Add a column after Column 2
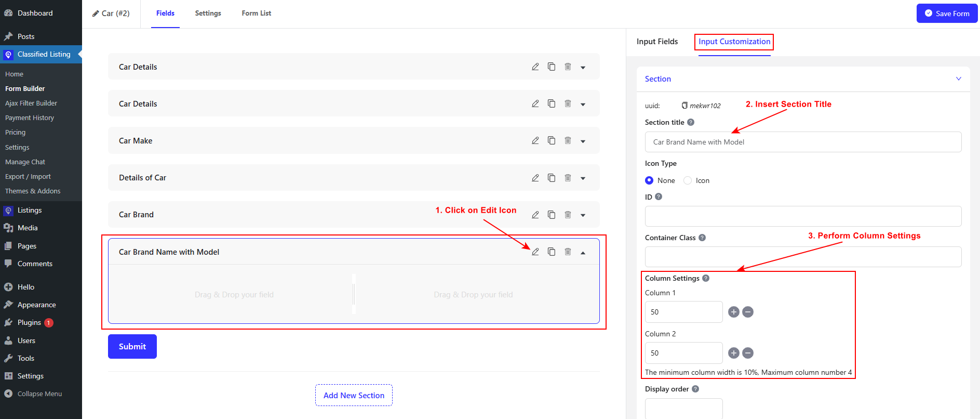The height and width of the screenshot is (419, 980). pyautogui.click(x=734, y=353)
